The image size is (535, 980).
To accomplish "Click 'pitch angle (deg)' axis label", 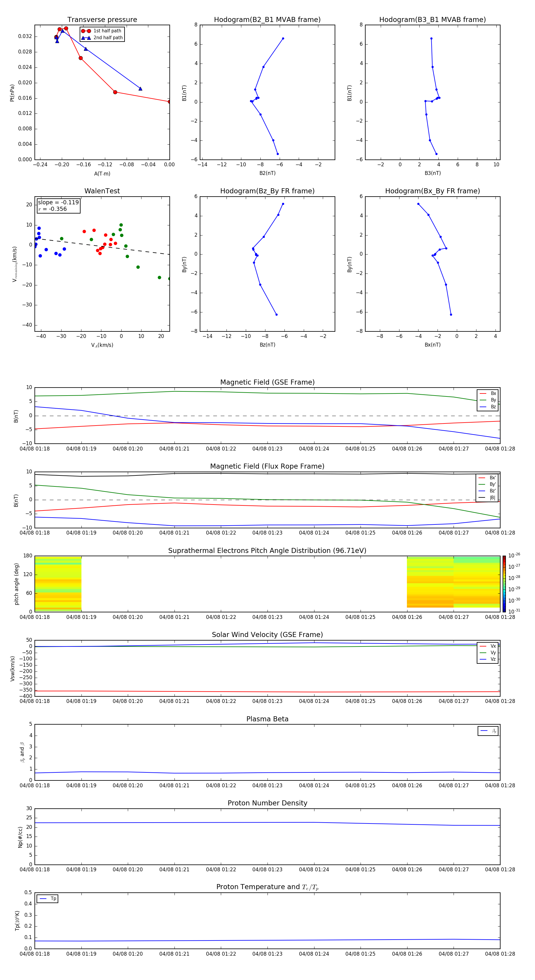I will [16, 584].
